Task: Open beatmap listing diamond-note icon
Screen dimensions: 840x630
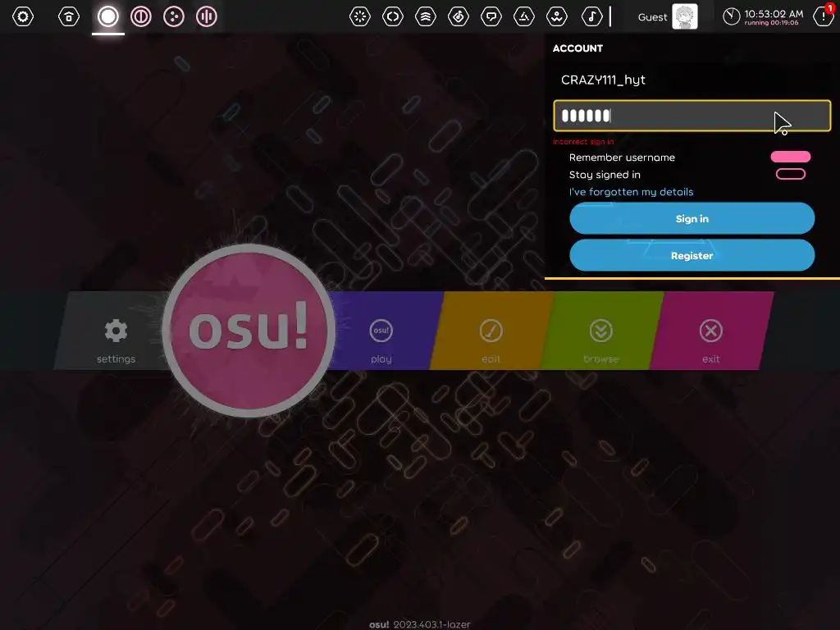Action: click(x=458, y=16)
